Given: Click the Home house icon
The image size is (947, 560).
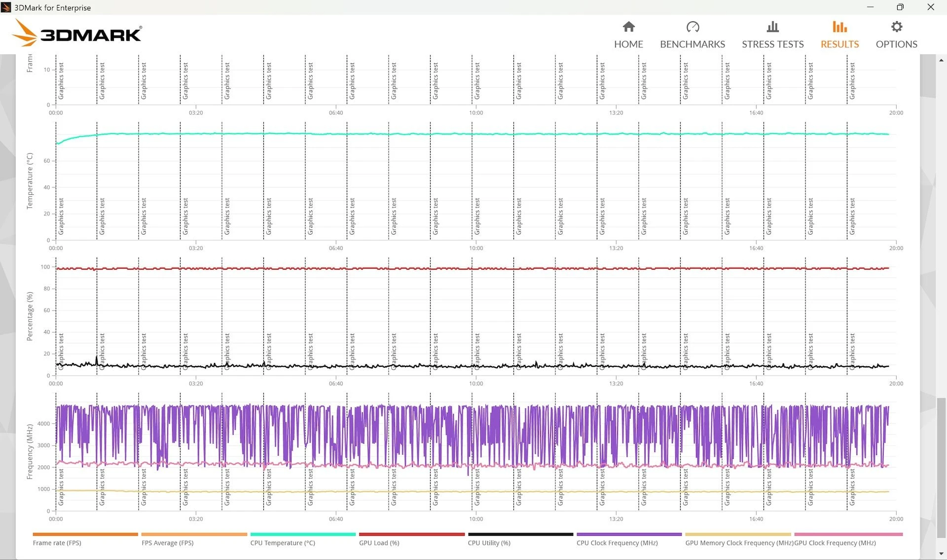Looking at the screenshot, I should click(x=628, y=27).
